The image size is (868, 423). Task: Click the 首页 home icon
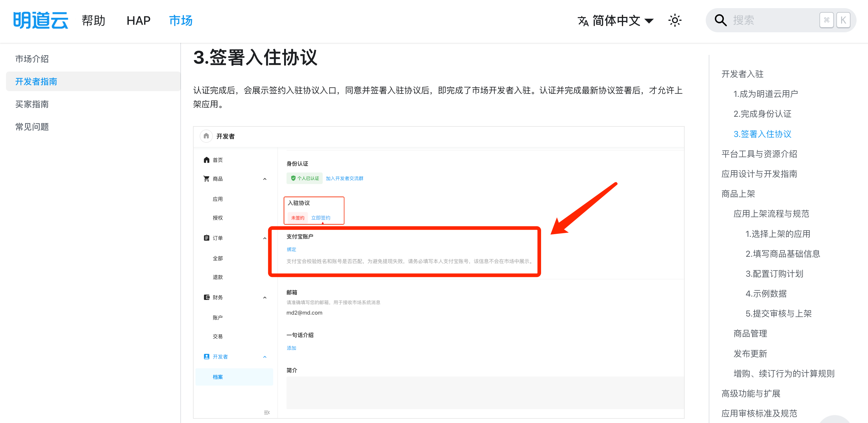click(x=207, y=160)
